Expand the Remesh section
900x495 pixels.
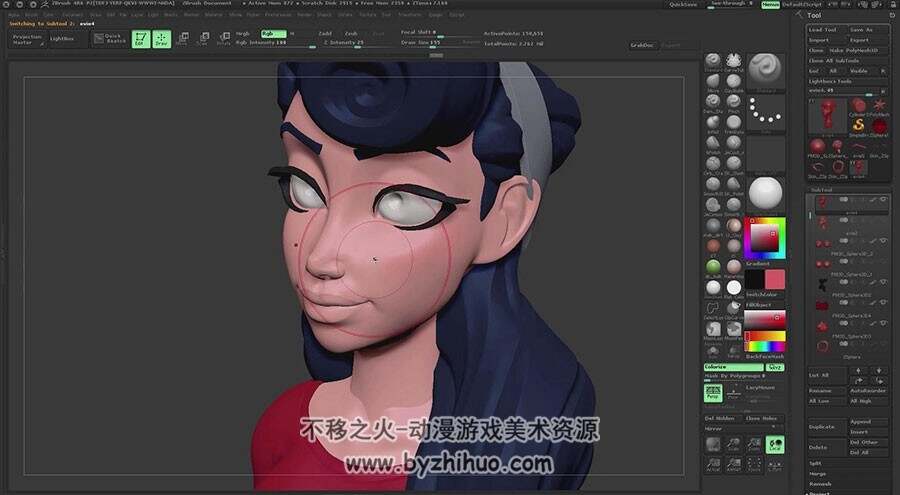820,484
